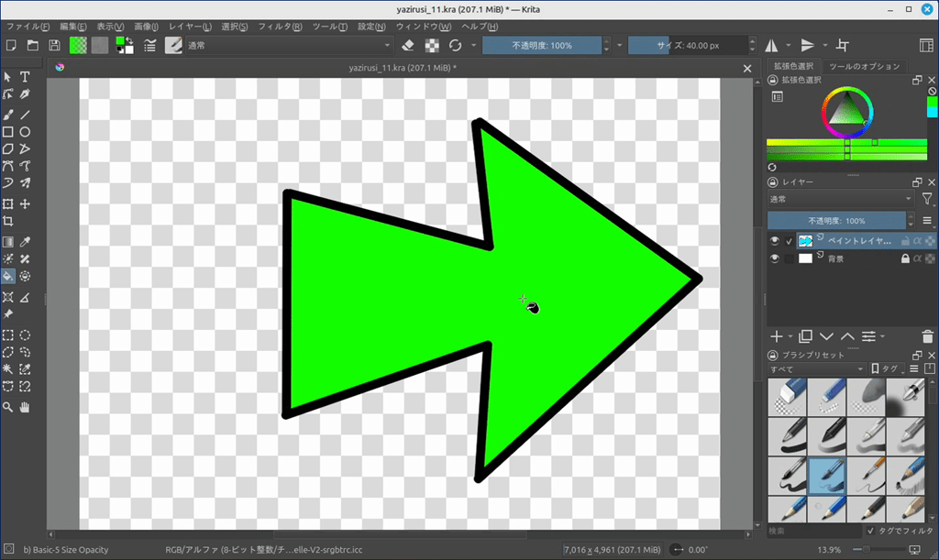Select the Text tool in the toolbox

[26, 77]
